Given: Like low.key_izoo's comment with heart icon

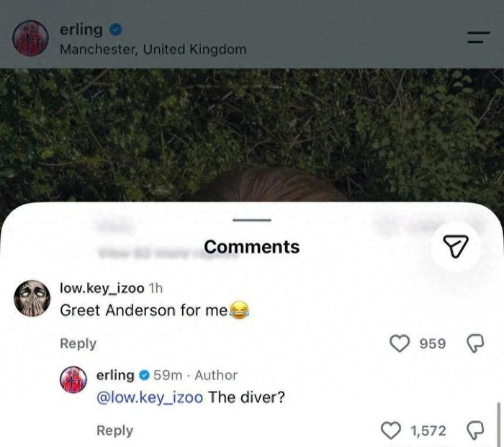Looking at the screenshot, I should [400, 343].
